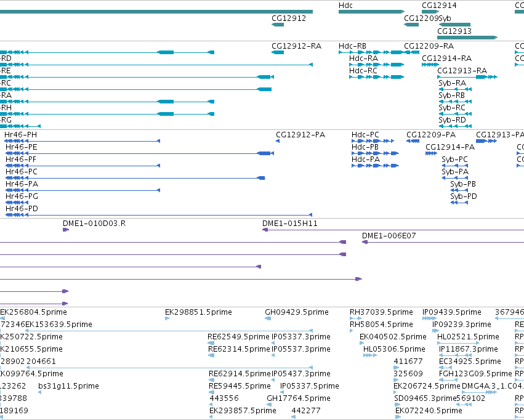Select the Hr46-PA protein label

(x=22, y=184)
